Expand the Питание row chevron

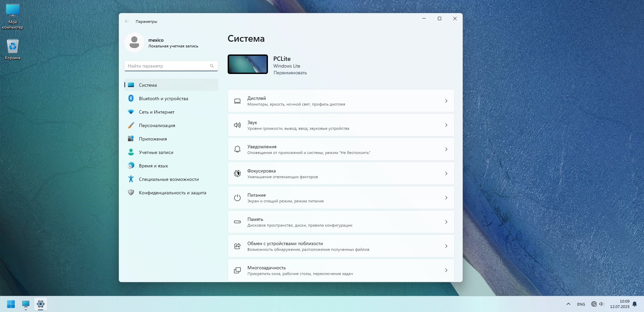pyautogui.click(x=446, y=198)
